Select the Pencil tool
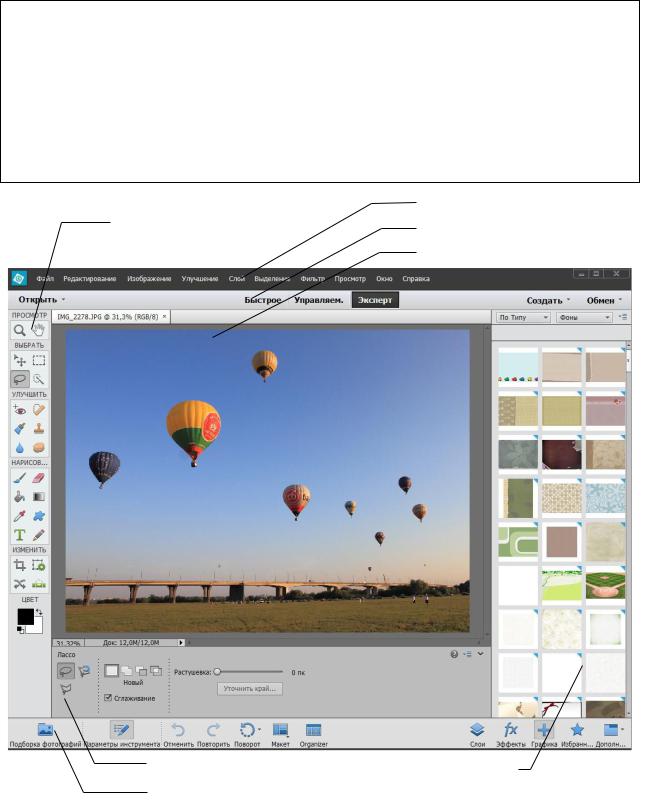The image size is (651, 807). [39, 535]
